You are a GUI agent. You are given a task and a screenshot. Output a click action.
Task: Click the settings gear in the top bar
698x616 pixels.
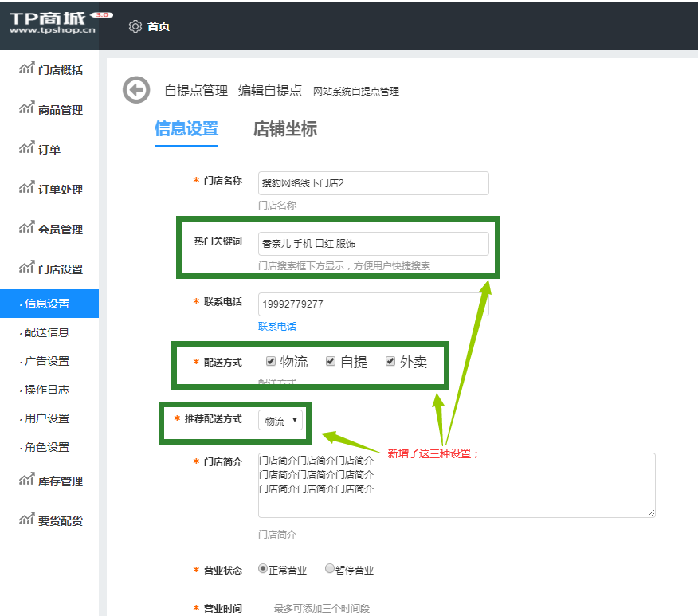tap(134, 26)
